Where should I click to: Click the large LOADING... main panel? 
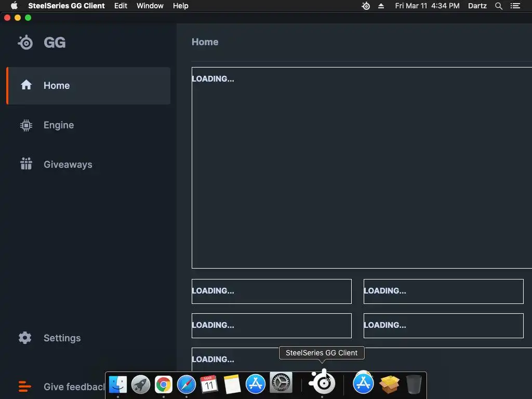[362, 168]
